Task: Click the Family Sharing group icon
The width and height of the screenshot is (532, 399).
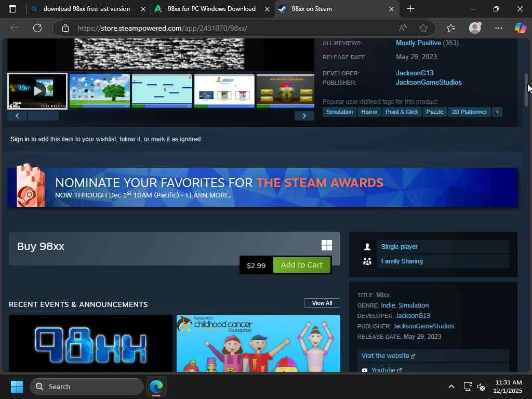Action: pos(367,261)
